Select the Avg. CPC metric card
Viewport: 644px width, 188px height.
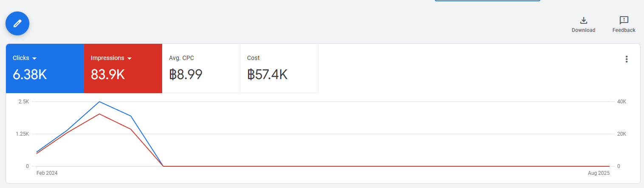201,68
